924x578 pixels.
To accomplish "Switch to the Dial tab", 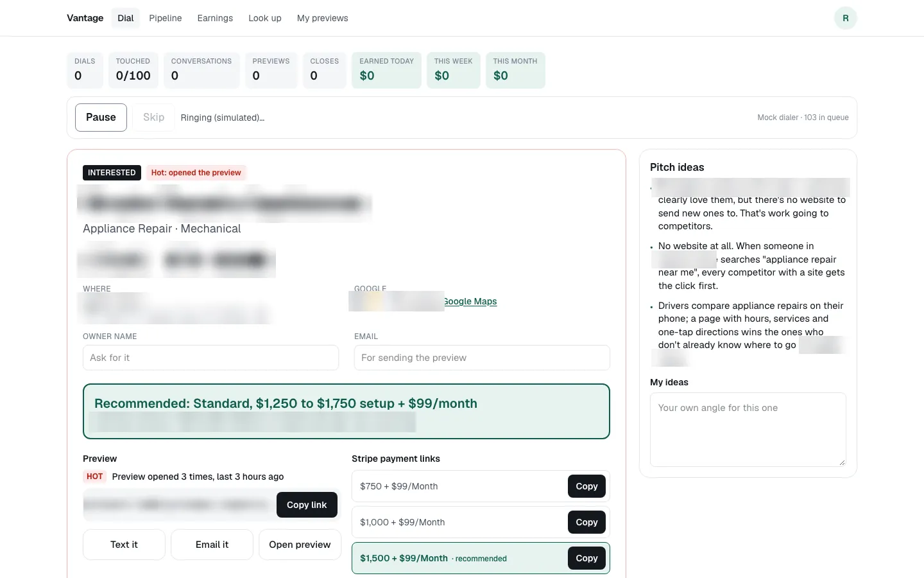I will [x=126, y=18].
